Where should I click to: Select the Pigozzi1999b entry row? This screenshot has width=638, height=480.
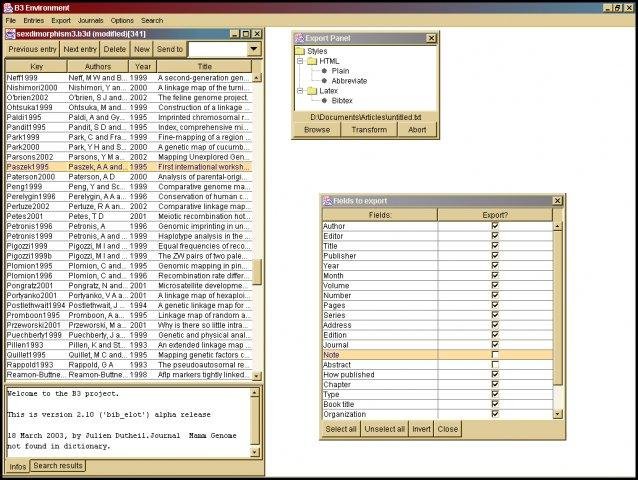tap(129, 256)
